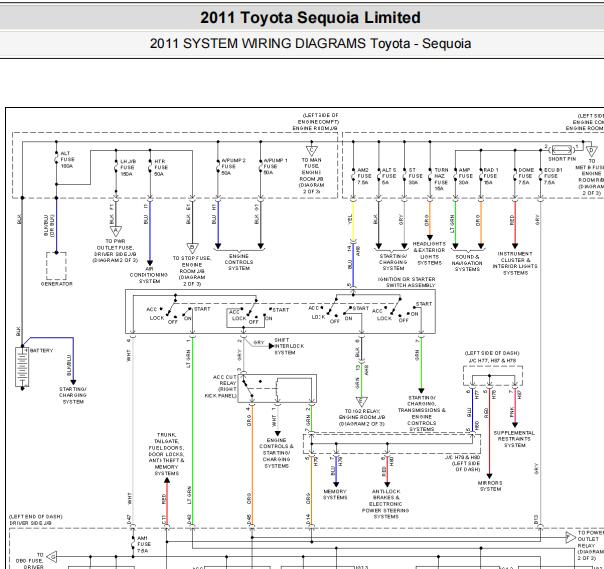Click "INSTRUMENT CLUSTER & INTERIOR LIGHTS SYSTEMS" text
604x569 pixels.
coord(515,264)
